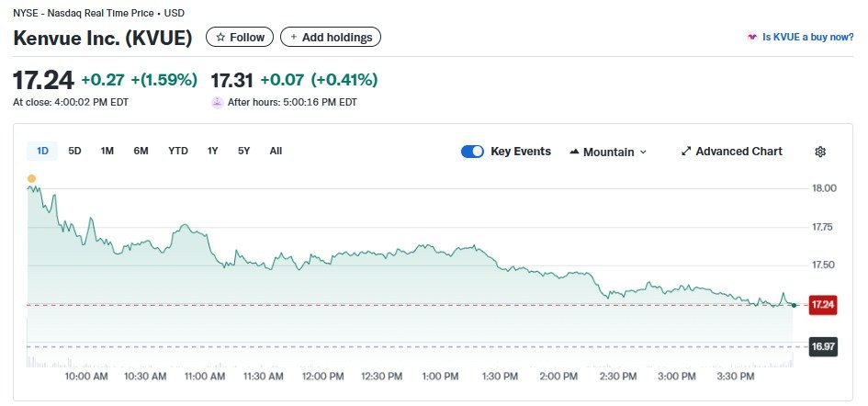Click the red 17.24 price label
868x406 pixels.
(822, 305)
